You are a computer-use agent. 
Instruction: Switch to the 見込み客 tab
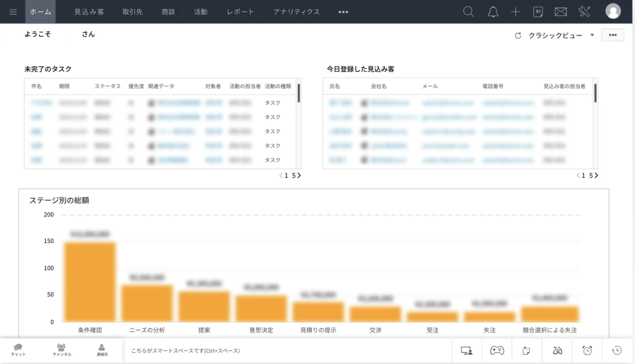(x=89, y=12)
